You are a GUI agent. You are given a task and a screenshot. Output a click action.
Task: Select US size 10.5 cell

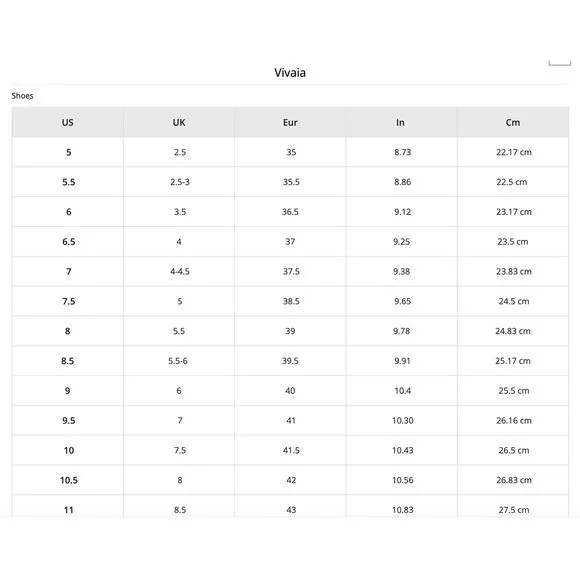pyautogui.click(x=68, y=480)
